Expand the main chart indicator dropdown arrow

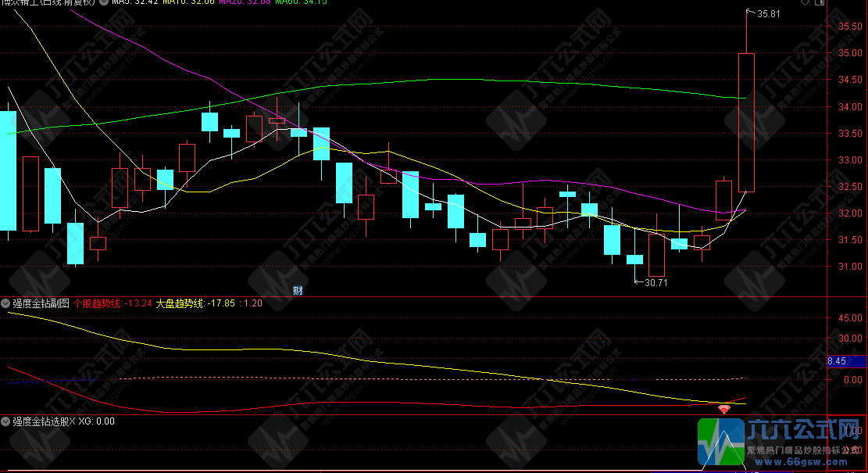pyautogui.click(x=104, y=2)
